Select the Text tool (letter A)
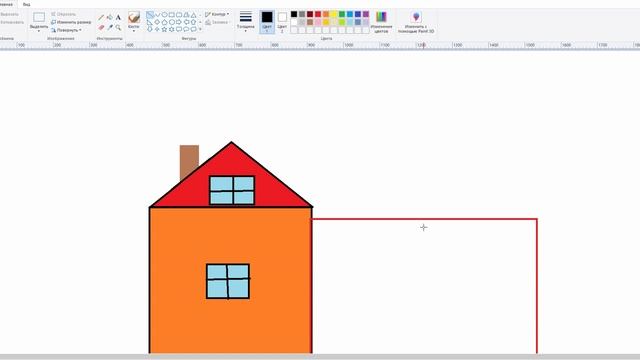This screenshot has width=640, height=360. coord(118,18)
